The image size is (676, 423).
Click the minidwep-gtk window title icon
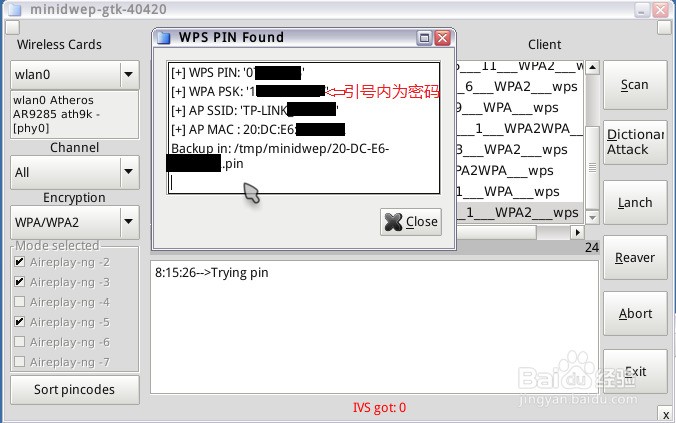coord(15,9)
